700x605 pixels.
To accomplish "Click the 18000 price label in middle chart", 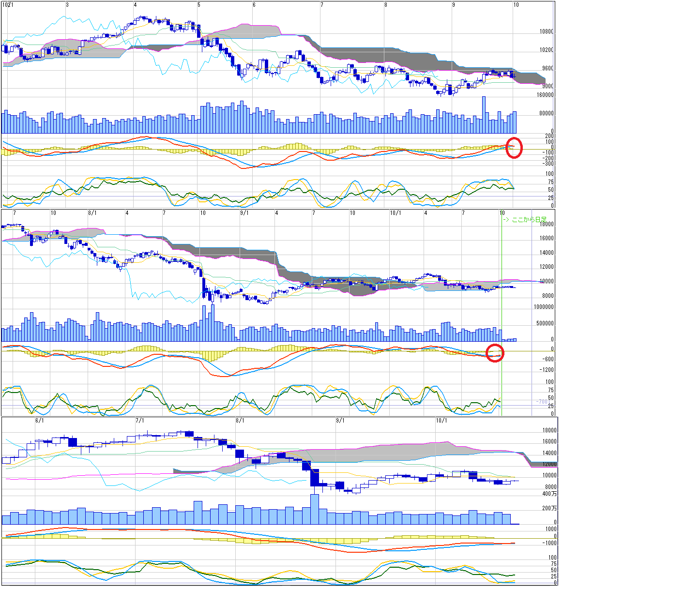I will click(x=547, y=224).
